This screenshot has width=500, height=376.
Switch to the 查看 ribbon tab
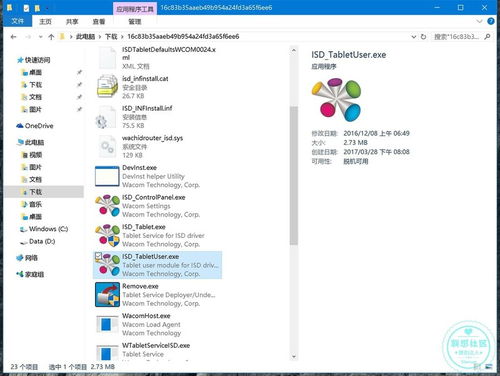[x=99, y=22]
